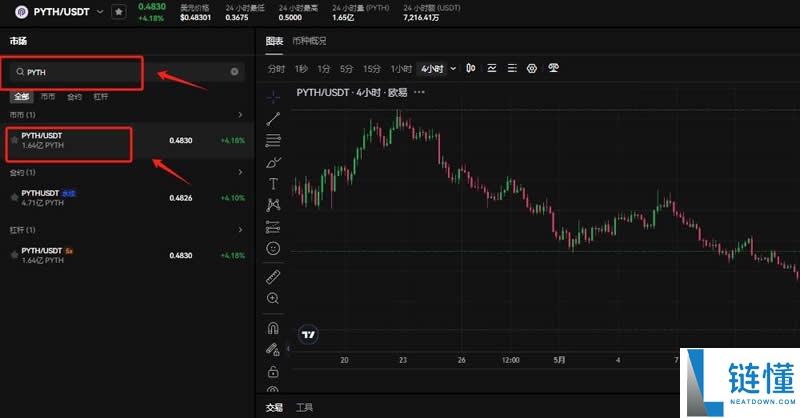The height and width of the screenshot is (418, 800).
Task: Choose the 15分 timeframe
Action: point(372,68)
